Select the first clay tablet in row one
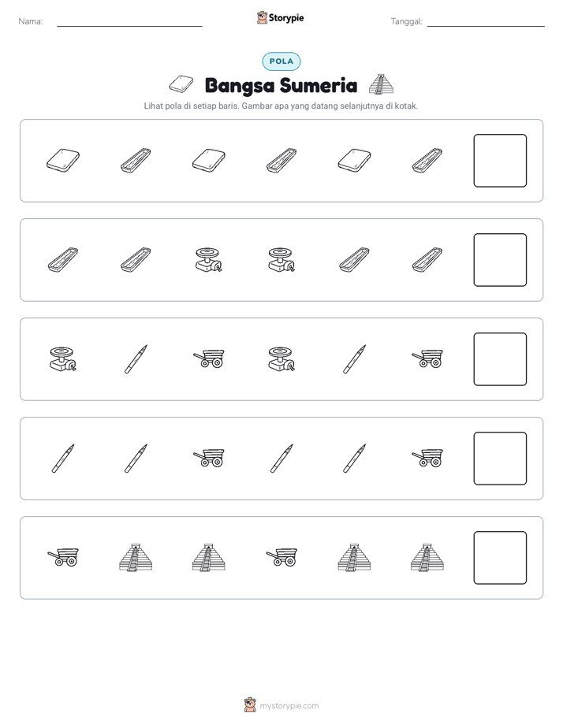563x728 pixels. click(x=63, y=161)
